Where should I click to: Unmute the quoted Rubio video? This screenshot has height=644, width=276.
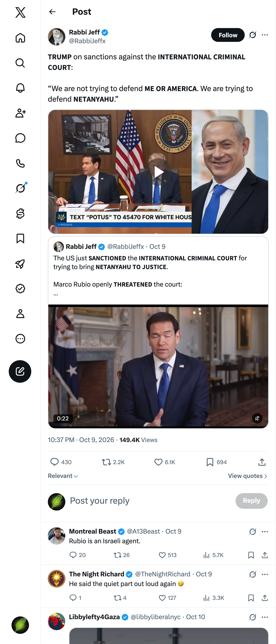coord(257,418)
